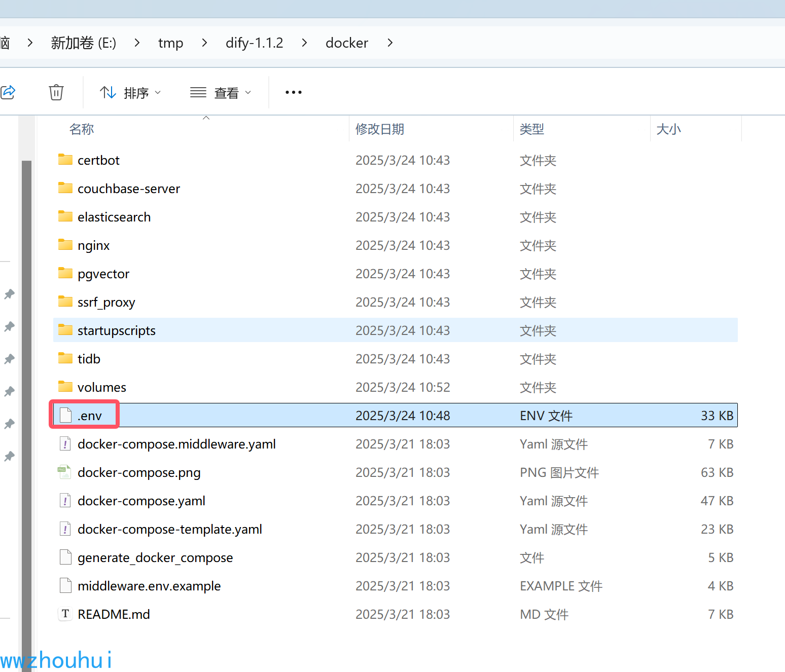Select the highlighted .env file

click(89, 415)
